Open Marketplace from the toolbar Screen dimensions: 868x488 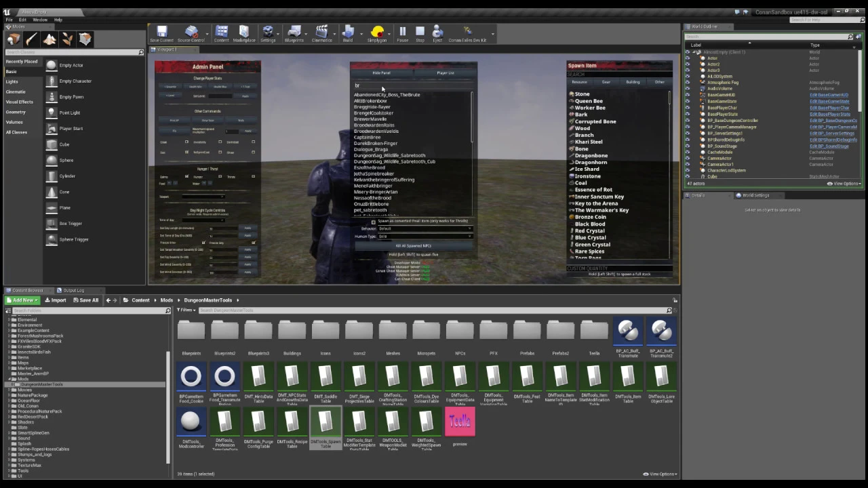tap(244, 33)
